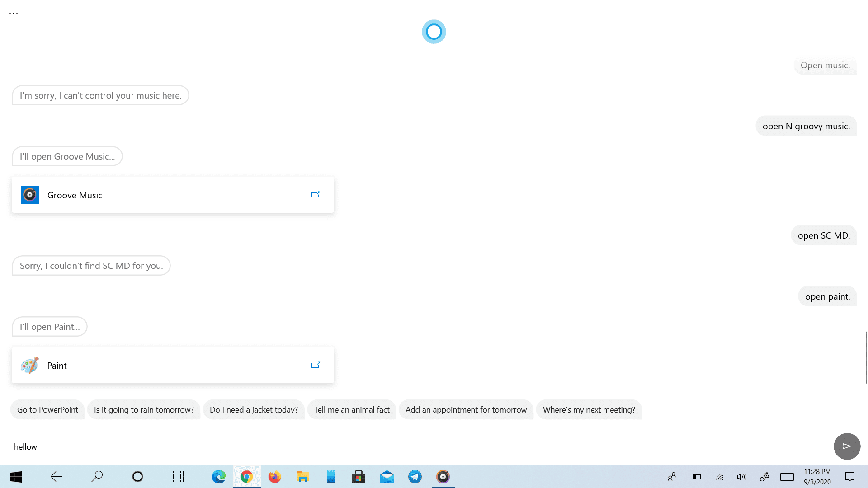Screen dimensions: 868x488
Task: Click 'I'm sorry, I can't control your music here.'
Action: 100,95
